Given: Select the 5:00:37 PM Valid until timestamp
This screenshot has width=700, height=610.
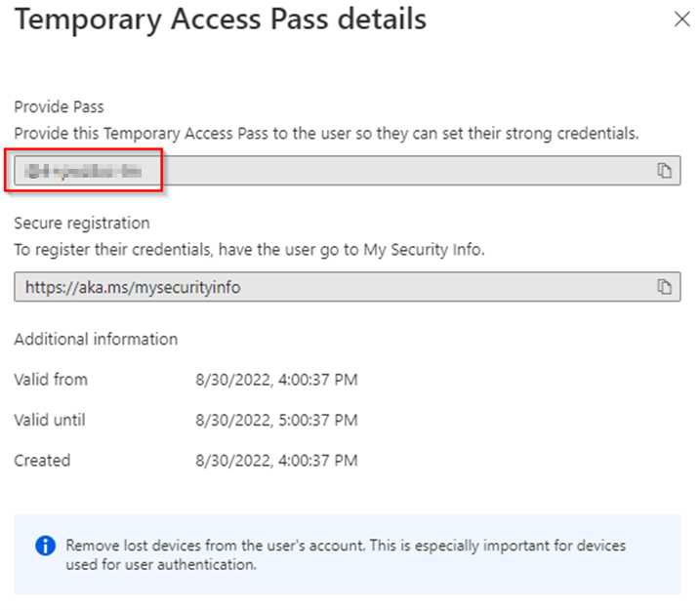Looking at the screenshot, I should [276, 420].
